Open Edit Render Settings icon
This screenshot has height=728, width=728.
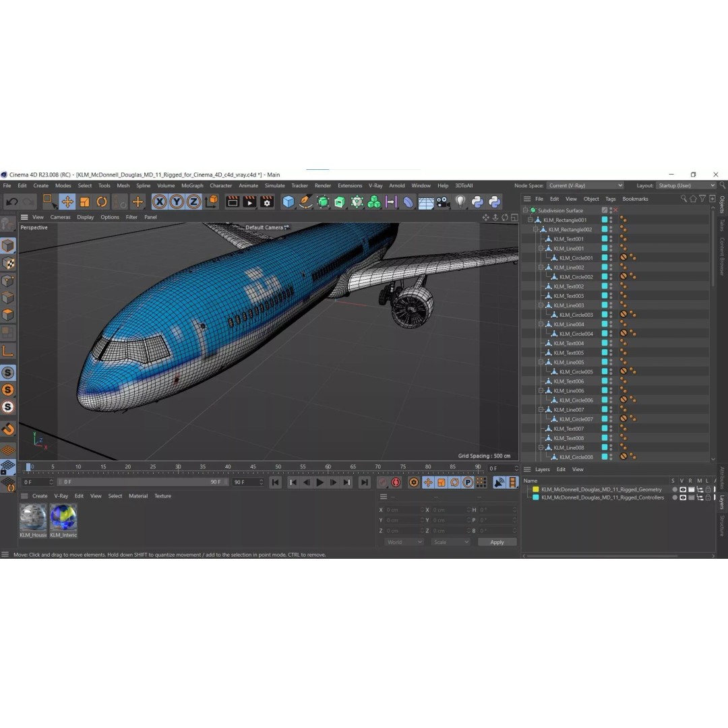coord(267,202)
